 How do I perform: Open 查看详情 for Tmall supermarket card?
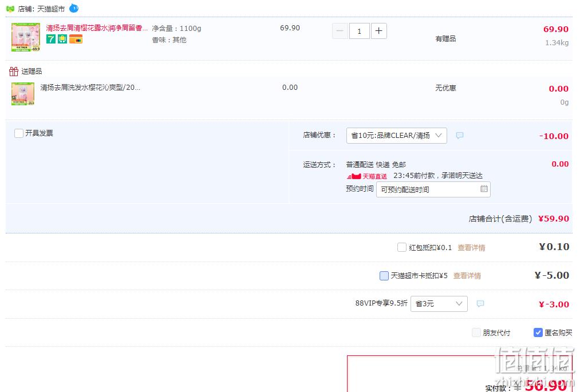(467, 276)
